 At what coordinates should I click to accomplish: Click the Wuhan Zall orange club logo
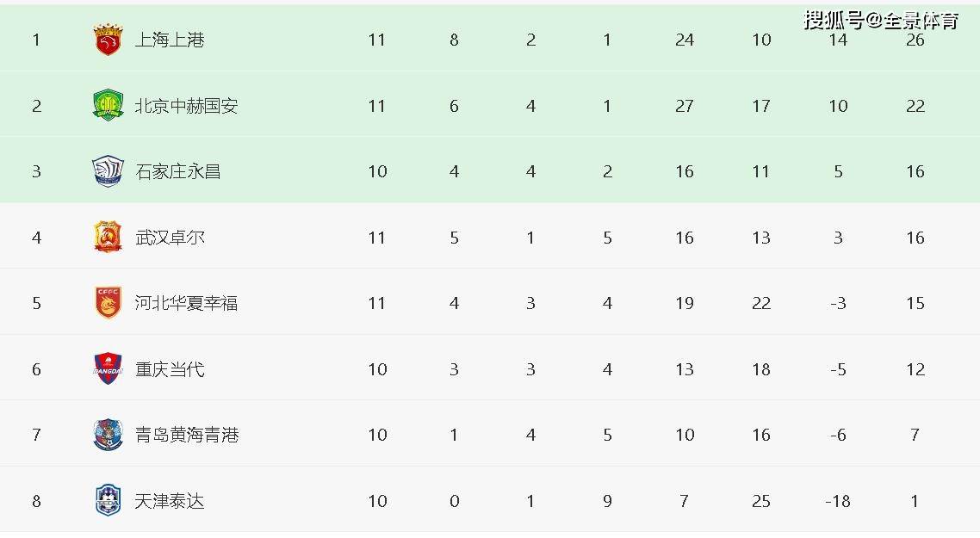point(108,238)
